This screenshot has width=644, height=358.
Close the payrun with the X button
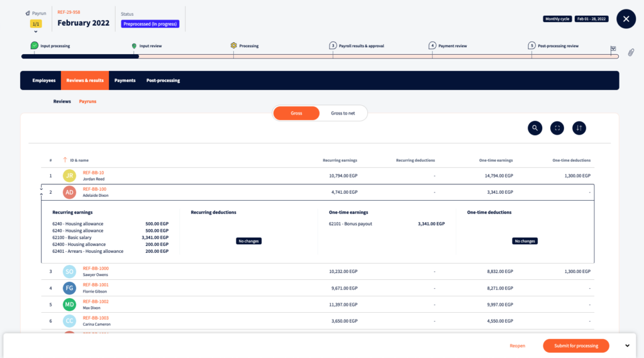[626, 19]
